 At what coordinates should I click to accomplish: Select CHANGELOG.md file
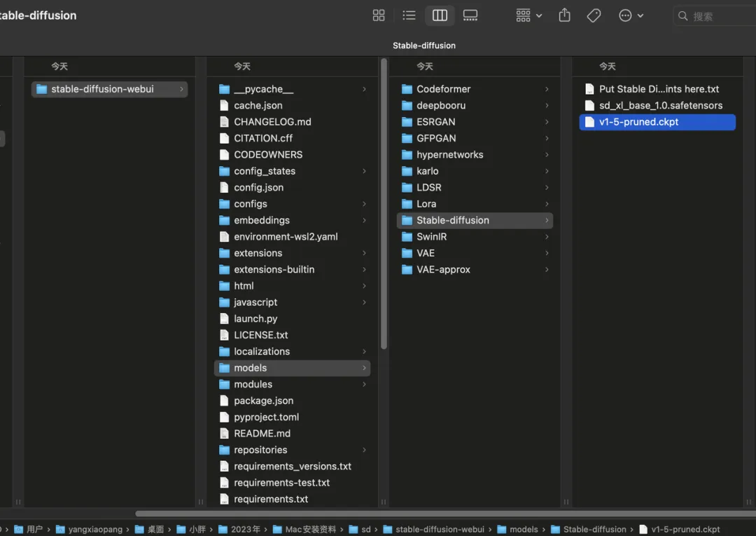point(292,122)
